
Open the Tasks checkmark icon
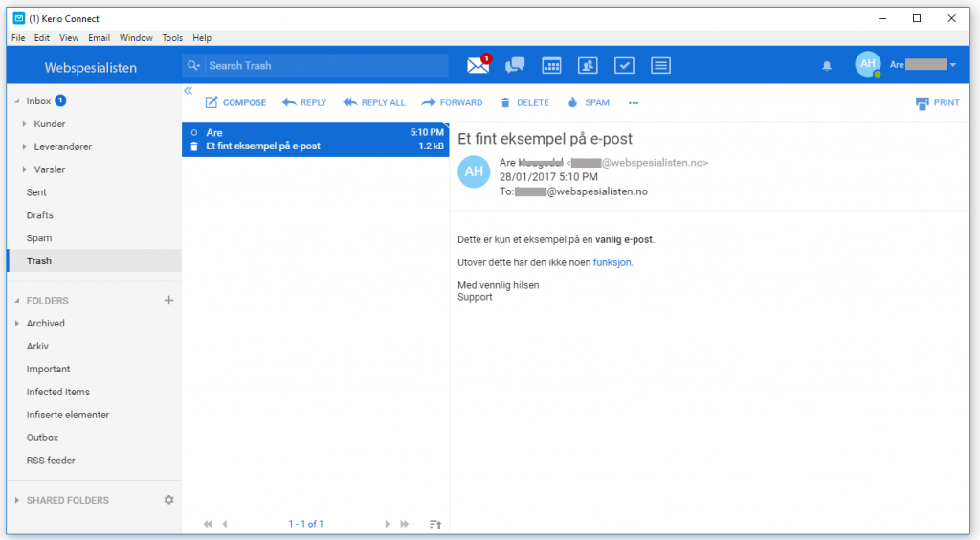pos(624,65)
